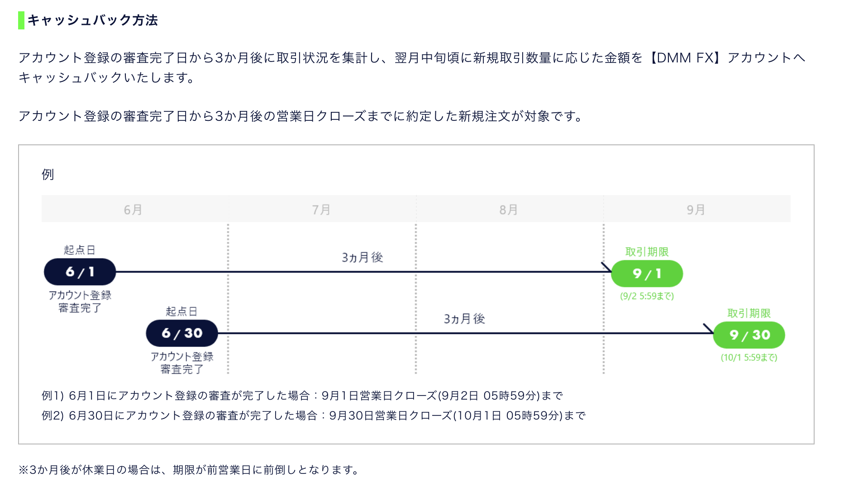Click the 起点日 label above 6/30

pos(181,311)
